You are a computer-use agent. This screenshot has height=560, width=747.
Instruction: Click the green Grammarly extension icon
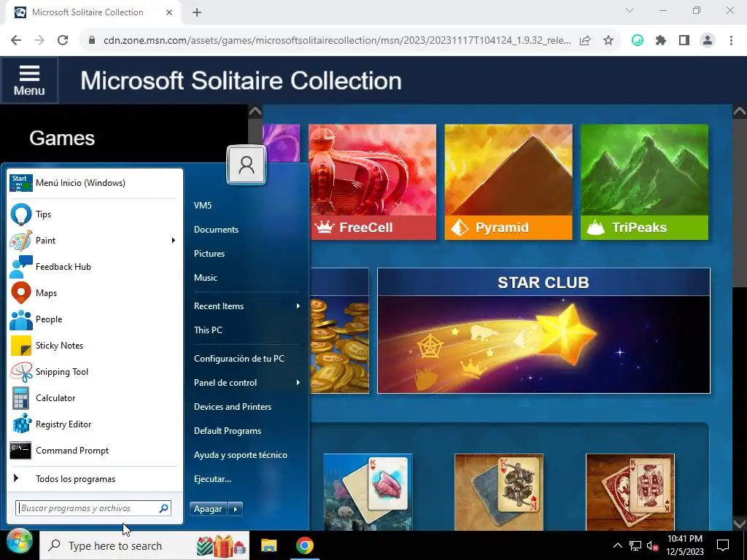[638, 40]
